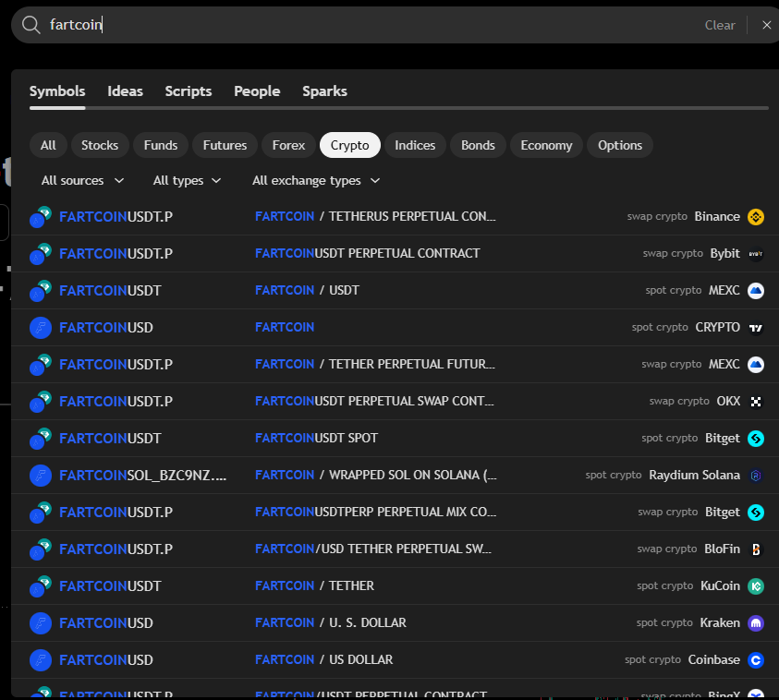Click Fartcoin icon on CRYPTO FARTCOINUSD row
779x700 pixels.
(41, 328)
